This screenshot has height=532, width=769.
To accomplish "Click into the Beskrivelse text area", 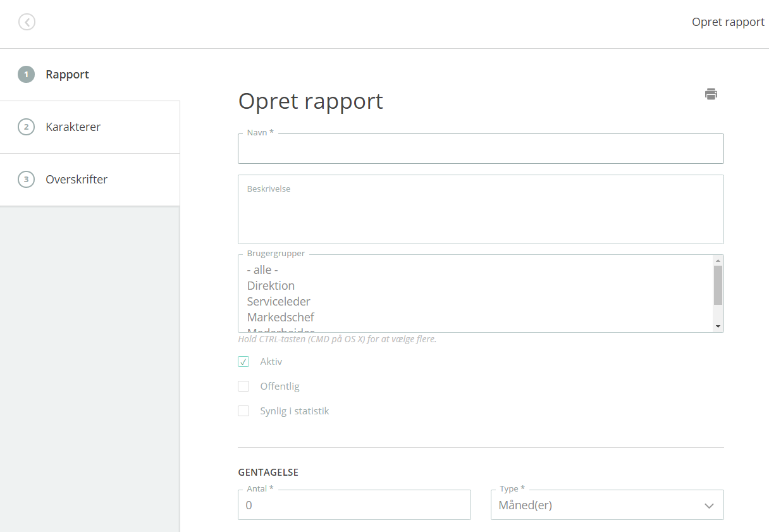I will [x=481, y=209].
